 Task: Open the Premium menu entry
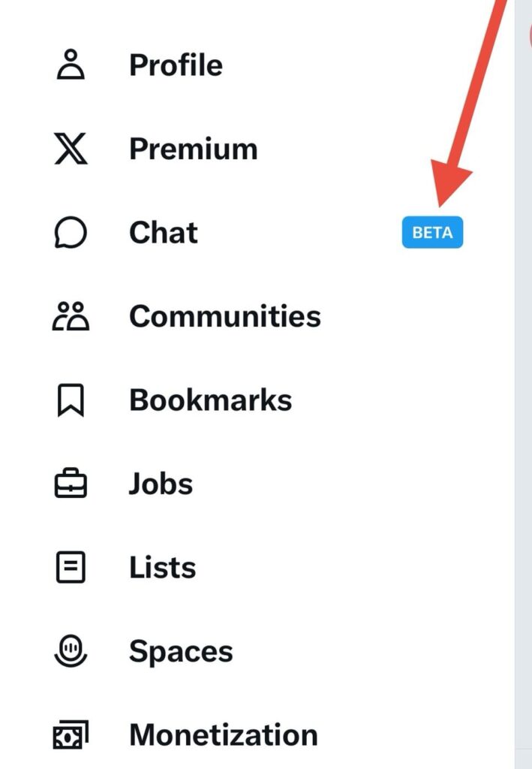tap(194, 149)
